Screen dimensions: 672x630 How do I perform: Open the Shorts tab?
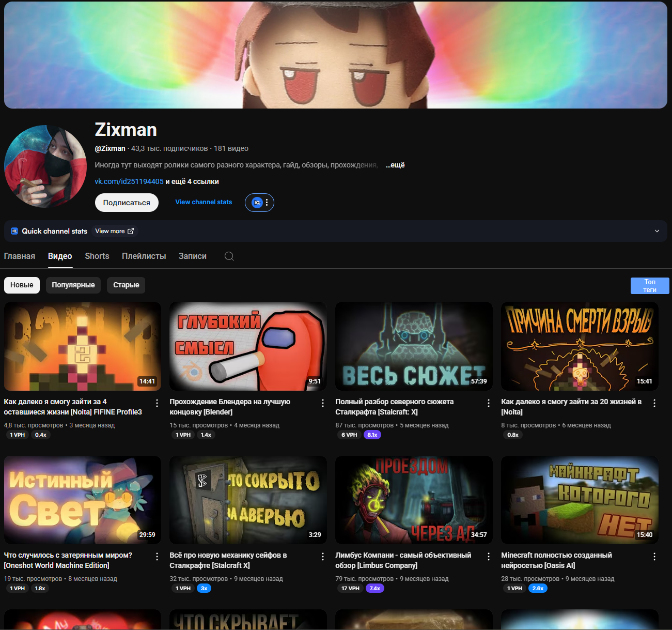click(x=97, y=256)
